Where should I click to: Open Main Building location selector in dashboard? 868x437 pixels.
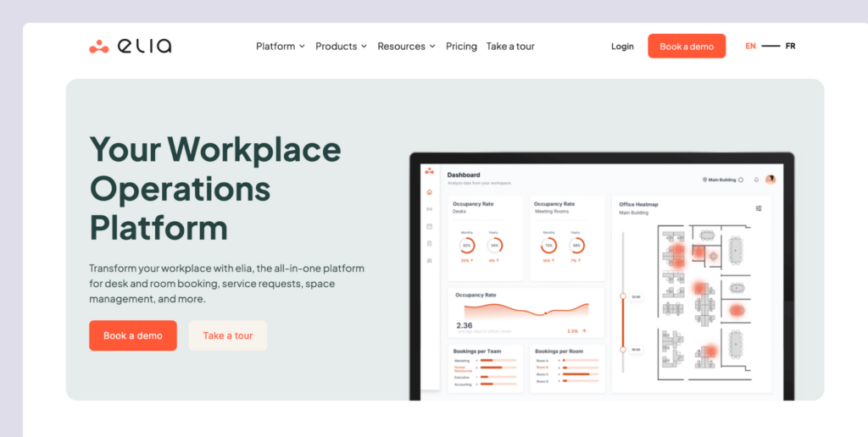coord(722,180)
